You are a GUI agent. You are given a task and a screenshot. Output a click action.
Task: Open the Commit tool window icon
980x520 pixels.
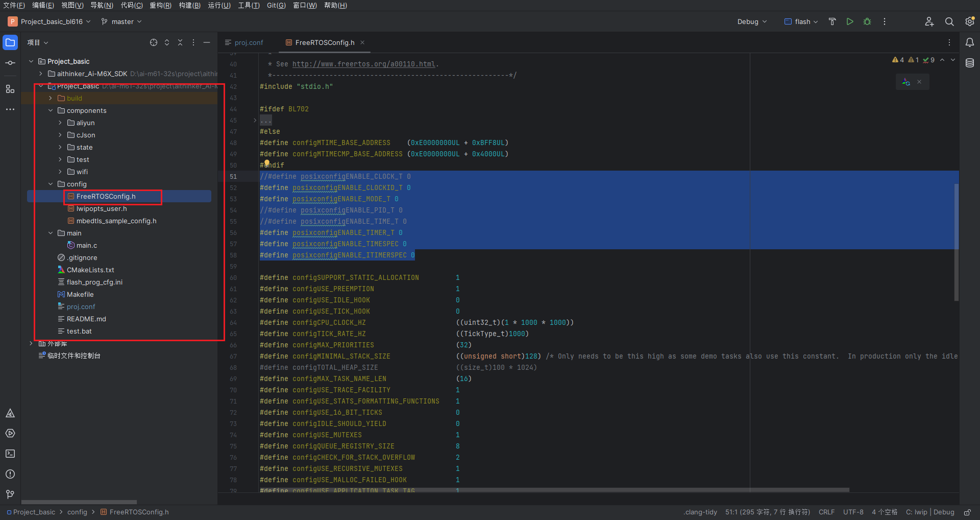[x=10, y=63]
